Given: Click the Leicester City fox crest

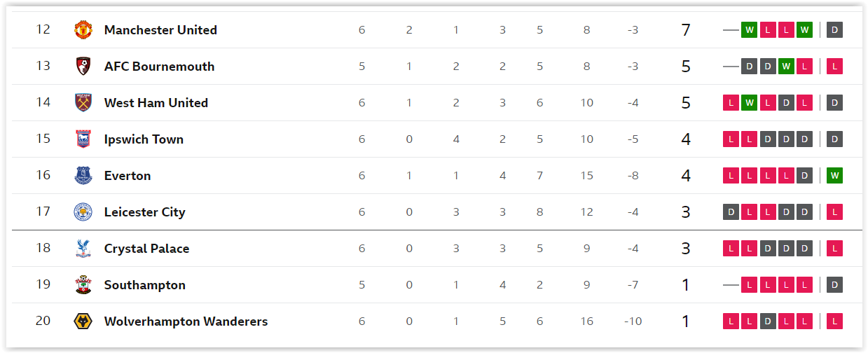Looking at the screenshot, I should tap(83, 212).
